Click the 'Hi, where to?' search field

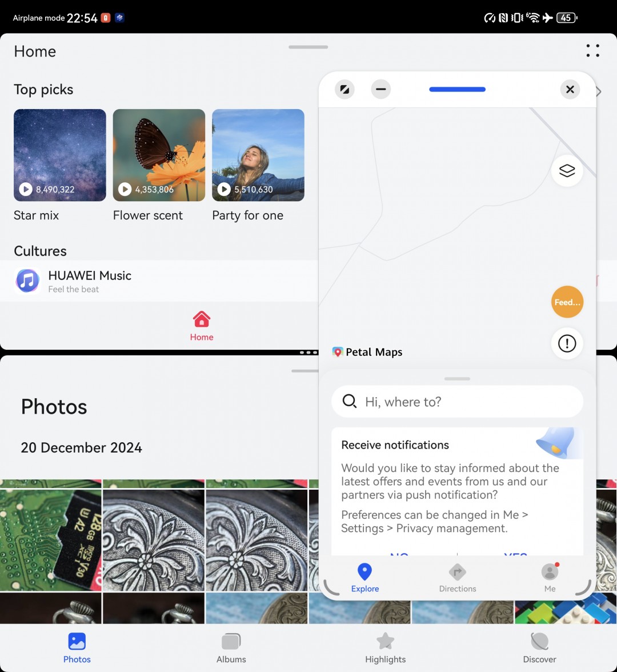pos(457,402)
